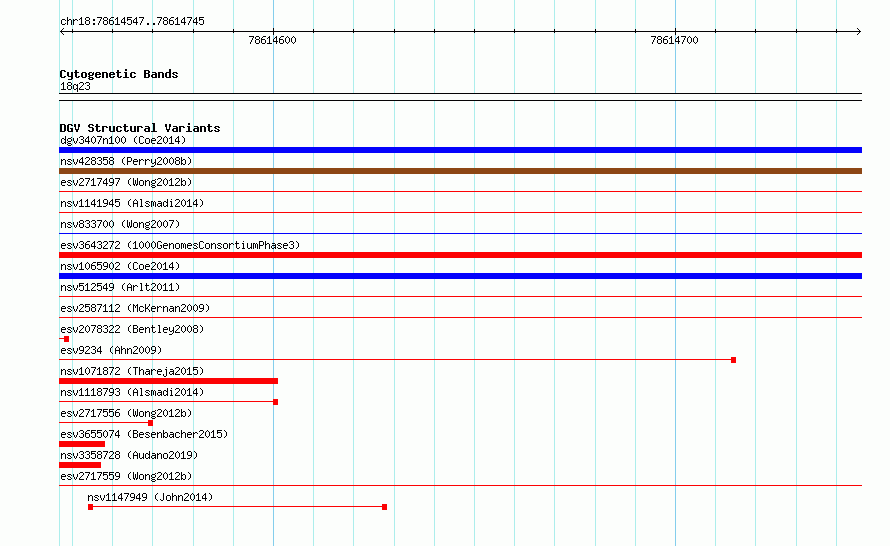Click the esv2078322 red end marker

point(66,339)
